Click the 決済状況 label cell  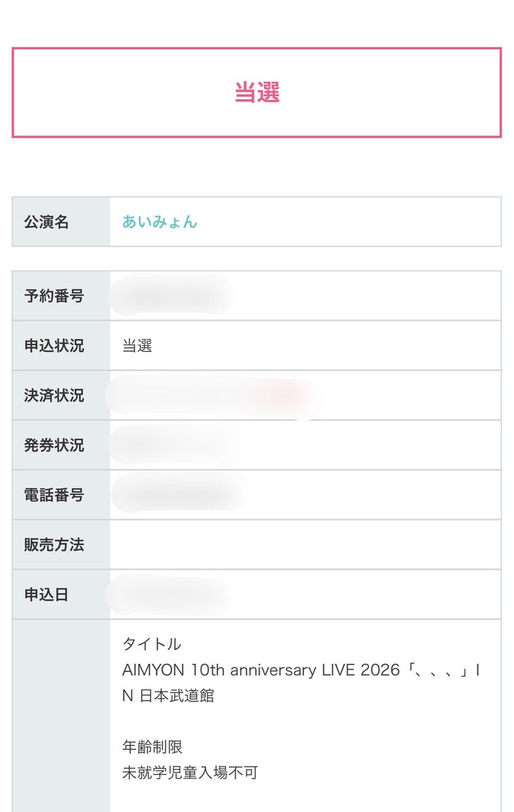point(61,395)
